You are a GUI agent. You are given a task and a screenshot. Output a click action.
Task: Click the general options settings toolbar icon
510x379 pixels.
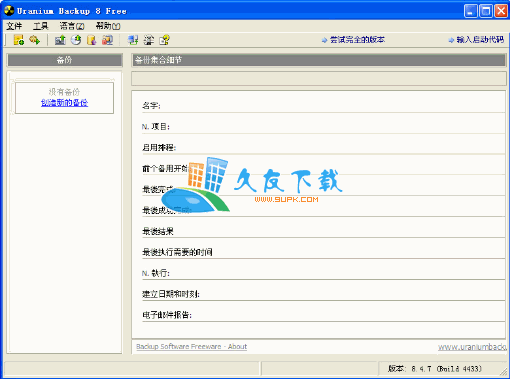click(149, 40)
